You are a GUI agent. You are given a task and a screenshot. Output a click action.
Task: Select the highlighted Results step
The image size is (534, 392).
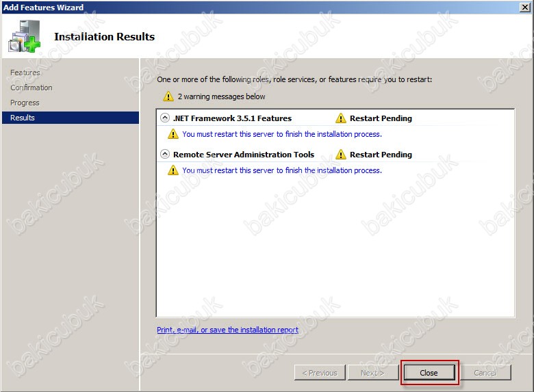pos(23,118)
